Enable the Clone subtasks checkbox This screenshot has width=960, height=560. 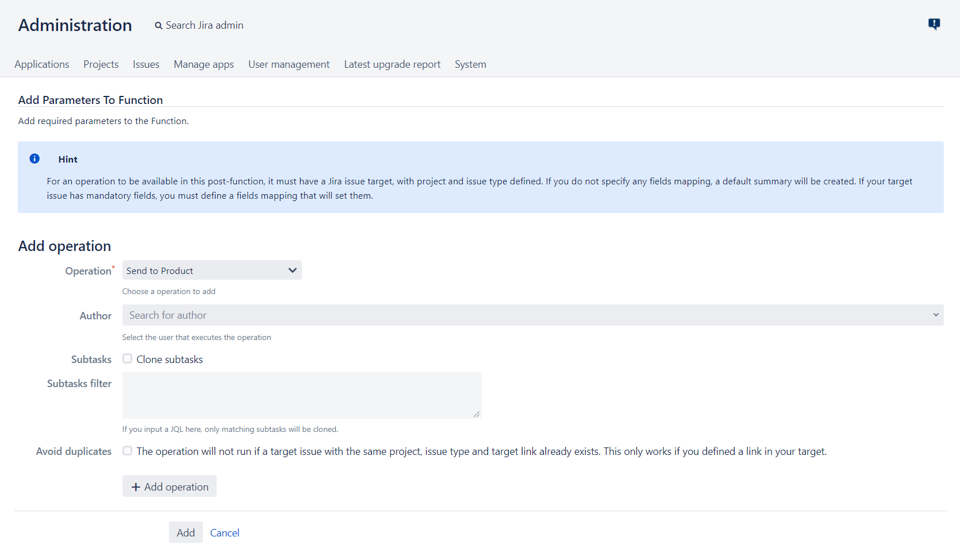coord(127,358)
